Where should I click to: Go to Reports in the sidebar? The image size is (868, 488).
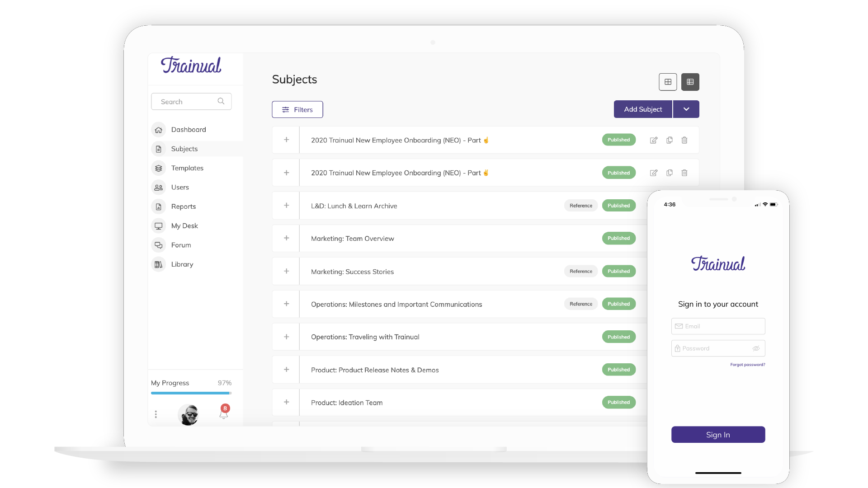[183, 206]
